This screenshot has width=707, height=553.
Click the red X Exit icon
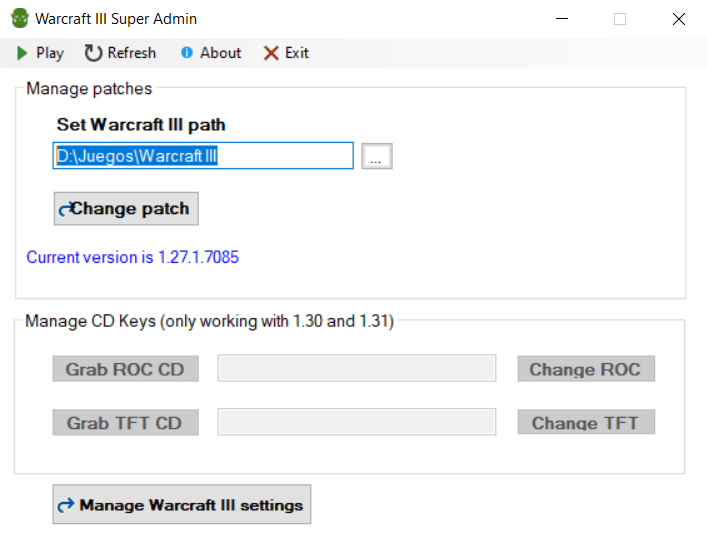(x=271, y=53)
